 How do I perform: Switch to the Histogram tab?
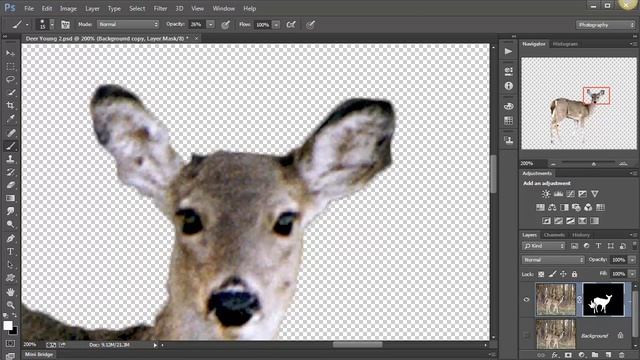565,44
